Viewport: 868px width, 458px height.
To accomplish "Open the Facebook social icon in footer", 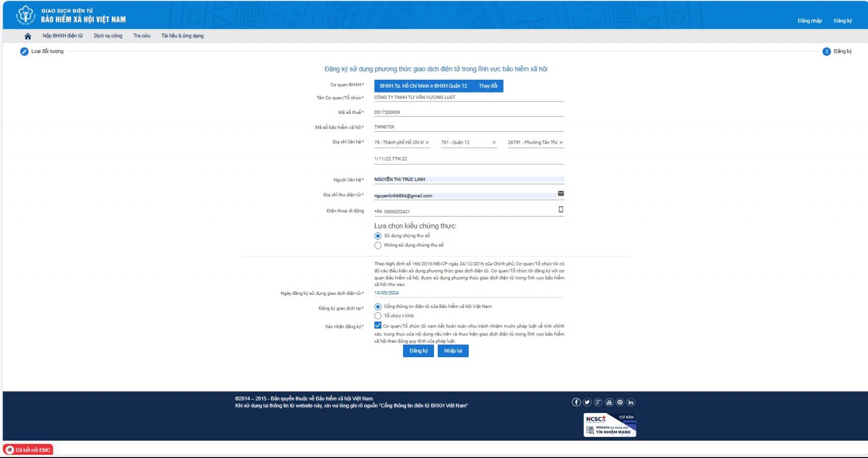I will [x=576, y=402].
